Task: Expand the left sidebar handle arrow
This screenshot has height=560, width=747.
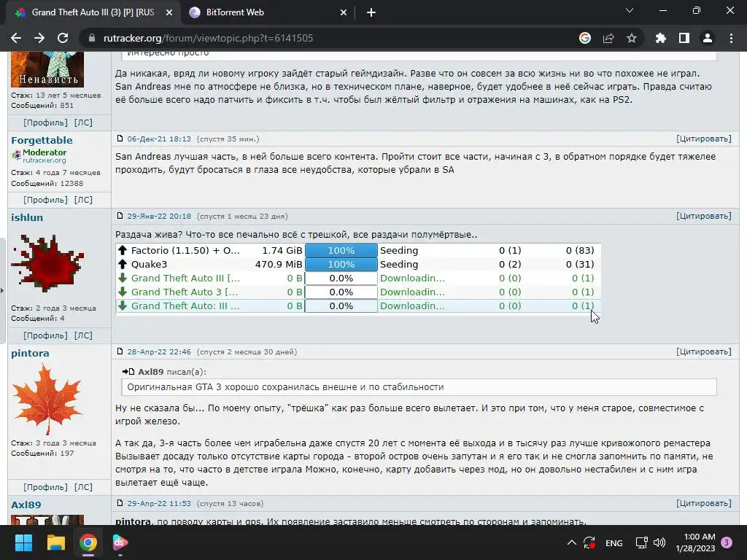Action: (x=2, y=290)
